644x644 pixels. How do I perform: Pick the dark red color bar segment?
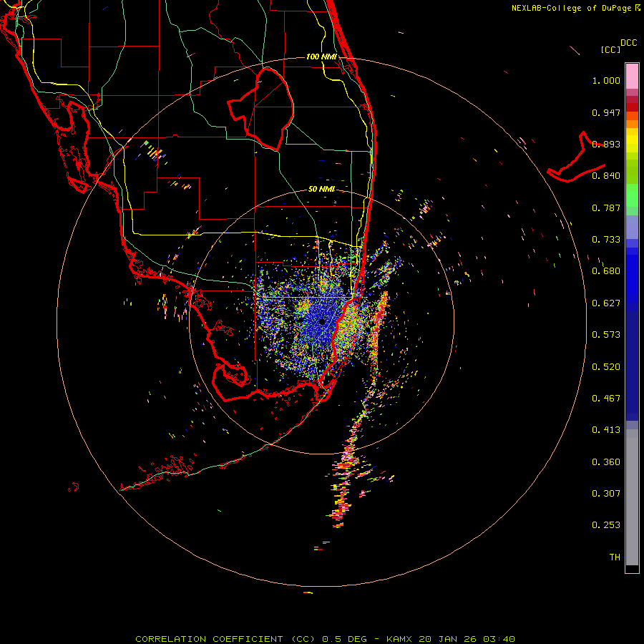pyautogui.click(x=632, y=107)
